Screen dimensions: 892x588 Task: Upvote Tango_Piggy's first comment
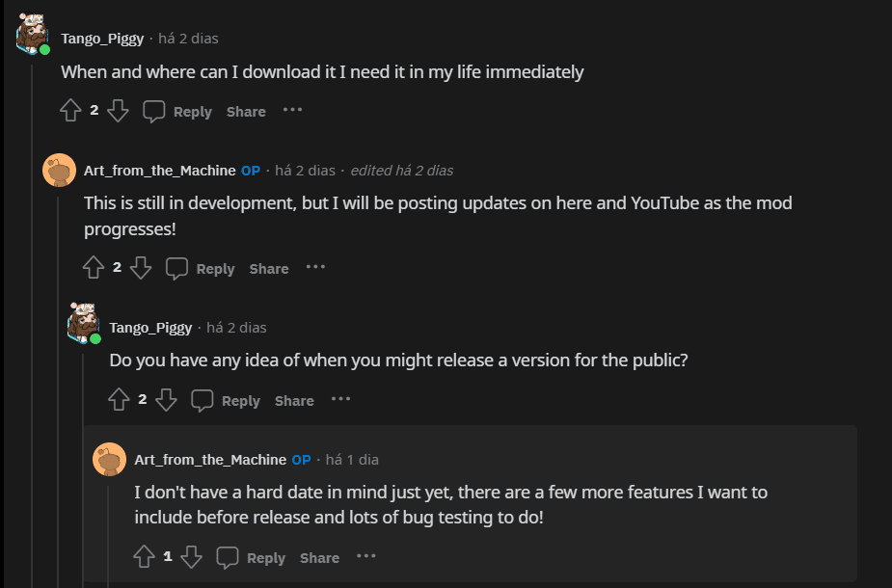pyautogui.click(x=72, y=110)
